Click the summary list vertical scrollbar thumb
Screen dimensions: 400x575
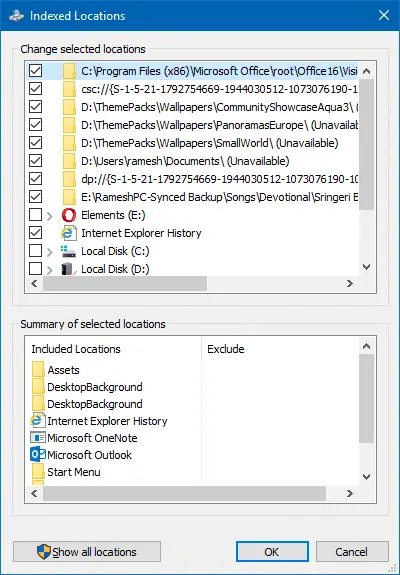(366, 398)
